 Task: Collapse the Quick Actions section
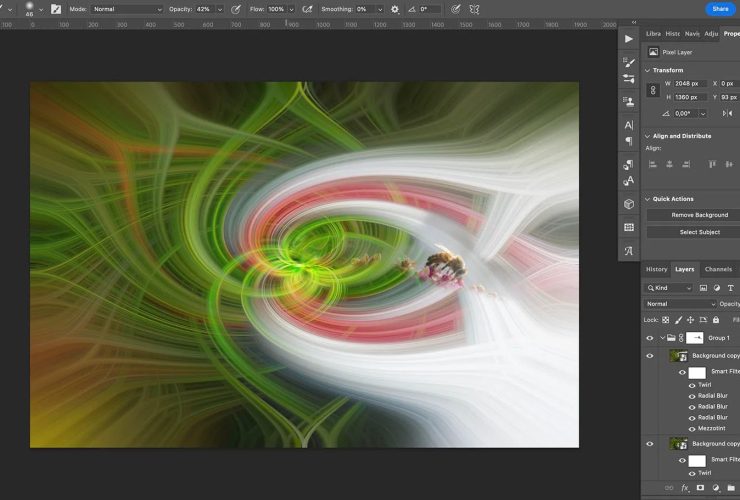pos(647,199)
